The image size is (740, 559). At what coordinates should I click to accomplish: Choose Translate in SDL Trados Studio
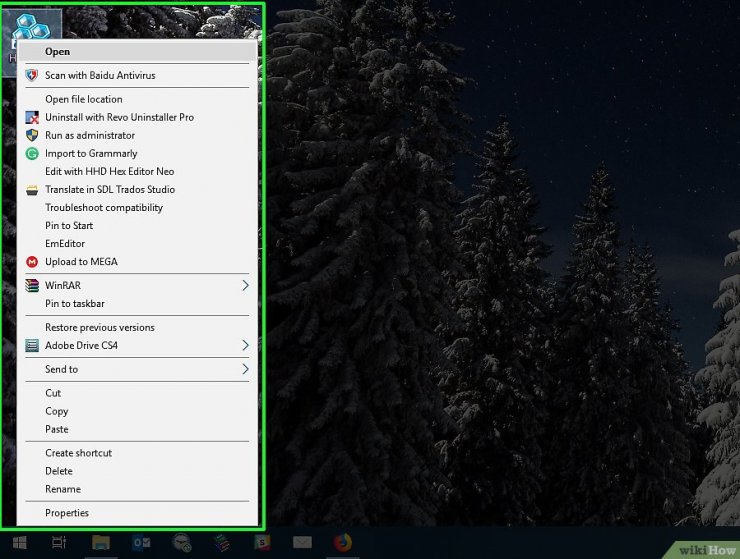pos(137,189)
